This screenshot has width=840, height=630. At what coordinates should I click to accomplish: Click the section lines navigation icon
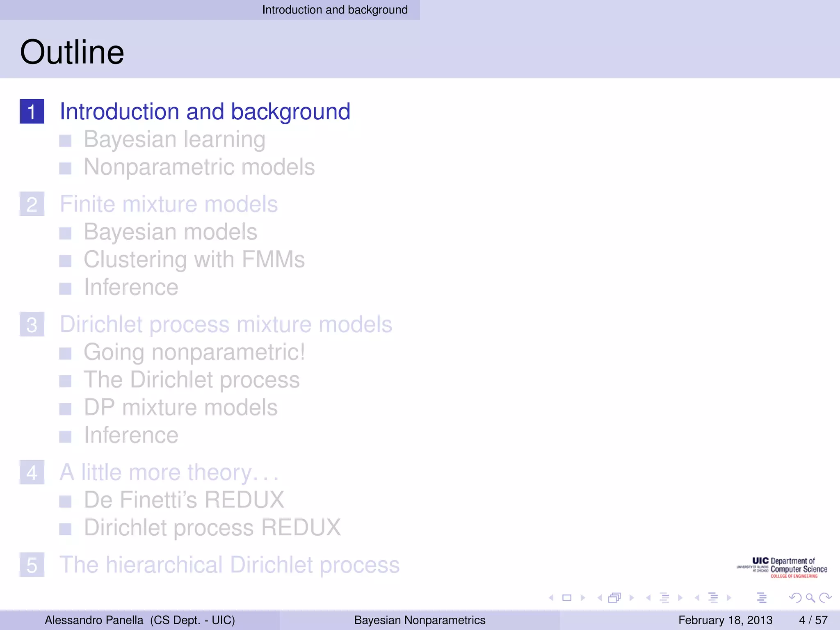(713, 598)
